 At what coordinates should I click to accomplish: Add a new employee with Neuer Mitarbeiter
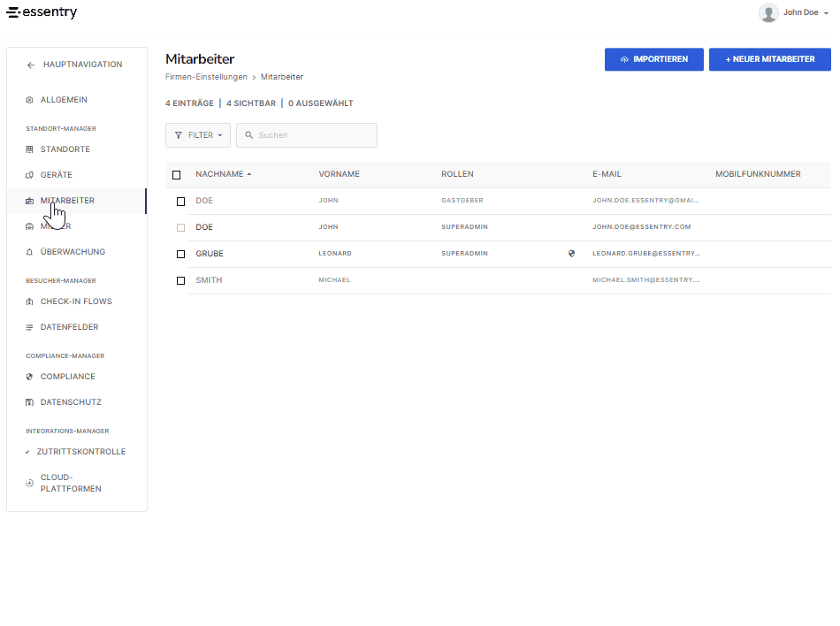770,59
